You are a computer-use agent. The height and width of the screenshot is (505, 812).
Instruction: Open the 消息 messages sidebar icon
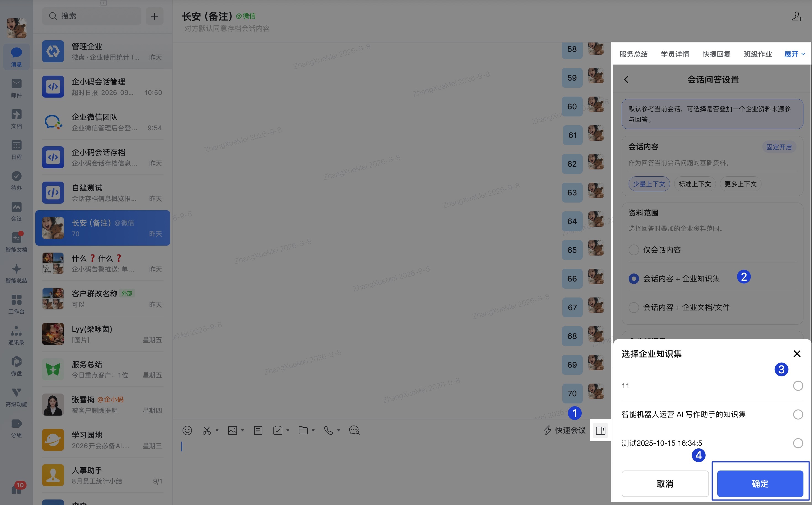pyautogui.click(x=16, y=57)
